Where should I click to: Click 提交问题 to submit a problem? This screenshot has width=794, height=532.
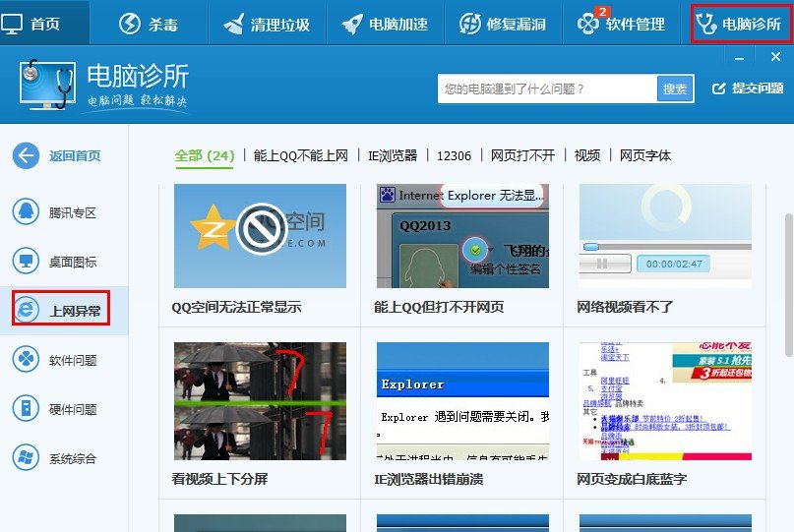click(758, 89)
